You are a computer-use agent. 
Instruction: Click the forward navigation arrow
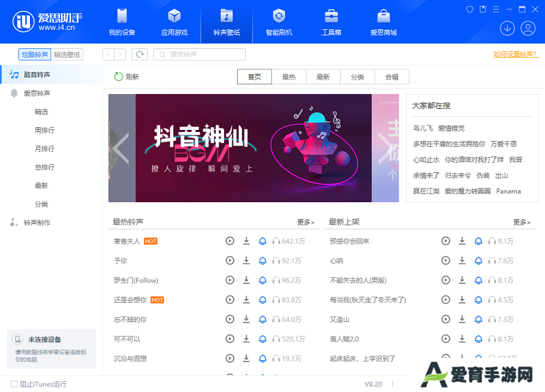click(120, 54)
